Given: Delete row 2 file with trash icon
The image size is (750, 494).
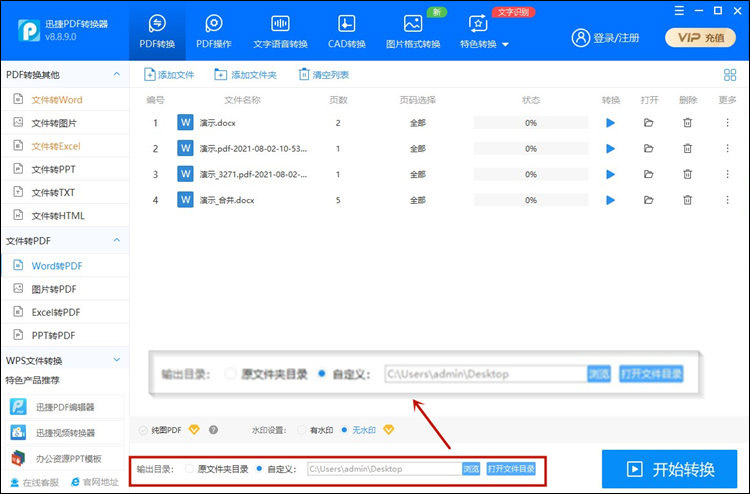Looking at the screenshot, I should [687, 149].
